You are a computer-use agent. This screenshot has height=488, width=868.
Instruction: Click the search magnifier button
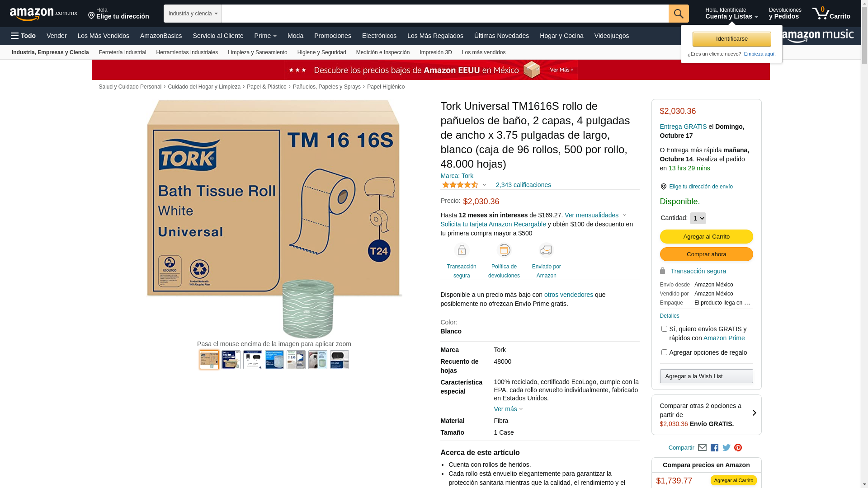tap(678, 14)
